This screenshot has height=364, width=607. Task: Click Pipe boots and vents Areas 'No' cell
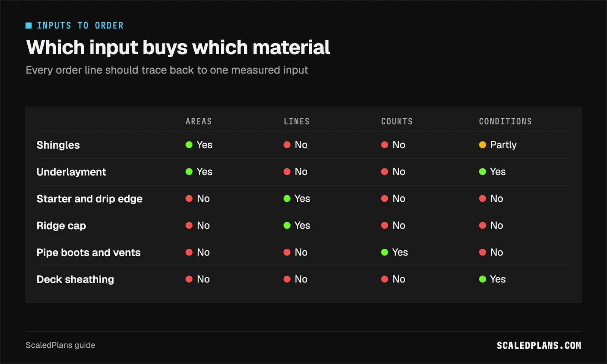coord(198,253)
